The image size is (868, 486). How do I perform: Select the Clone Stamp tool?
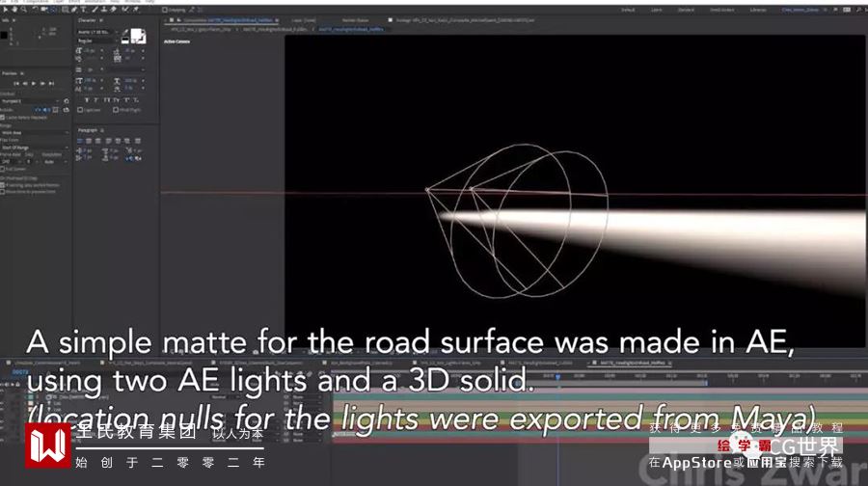pos(103,10)
